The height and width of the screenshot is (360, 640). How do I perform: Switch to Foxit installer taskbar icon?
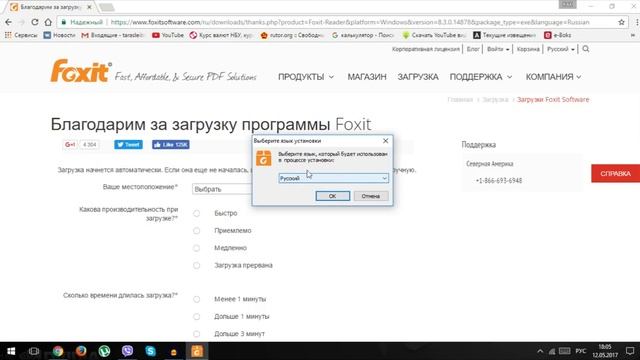[197, 351]
